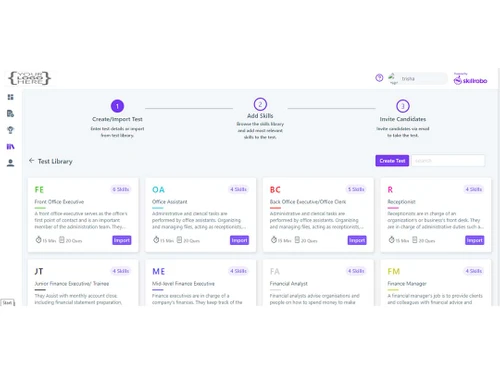The image size is (500, 375).
Task: Click 5 Skills badge on Back Office card
Action: click(x=356, y=189)
